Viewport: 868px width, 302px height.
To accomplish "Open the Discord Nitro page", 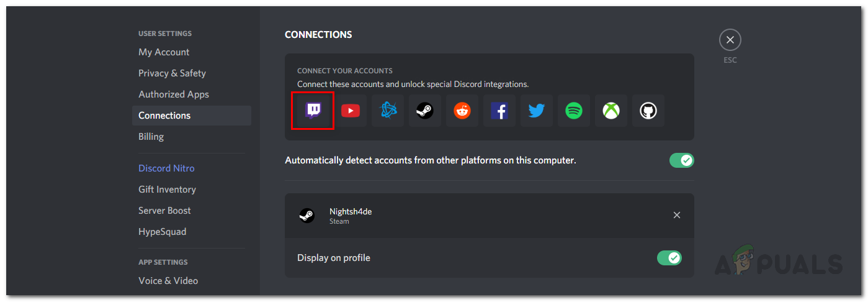I will click(x=166, y=168).
